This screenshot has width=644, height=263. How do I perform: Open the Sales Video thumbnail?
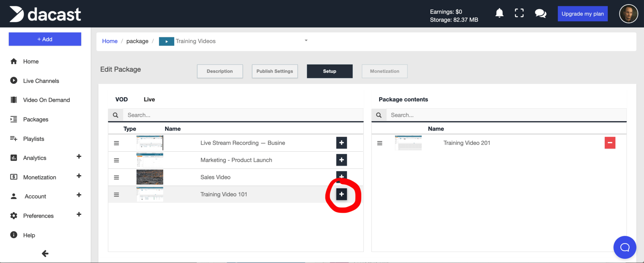pos(150,177)
